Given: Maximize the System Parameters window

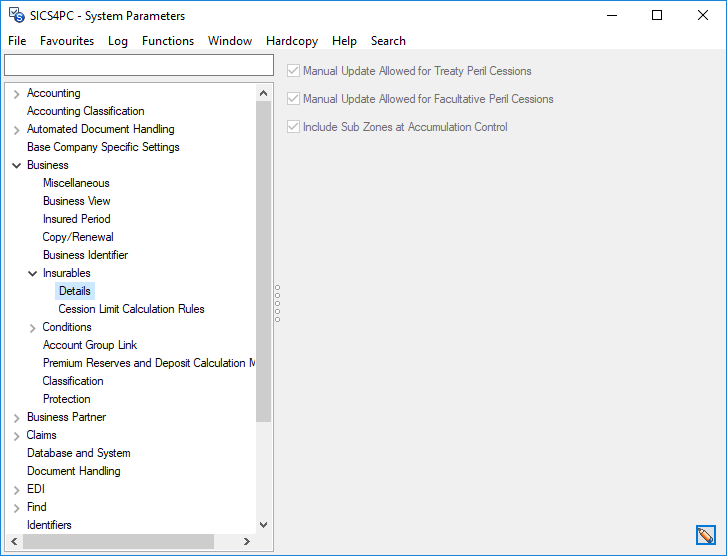Looking at the screenshot, I should point(657,15).
